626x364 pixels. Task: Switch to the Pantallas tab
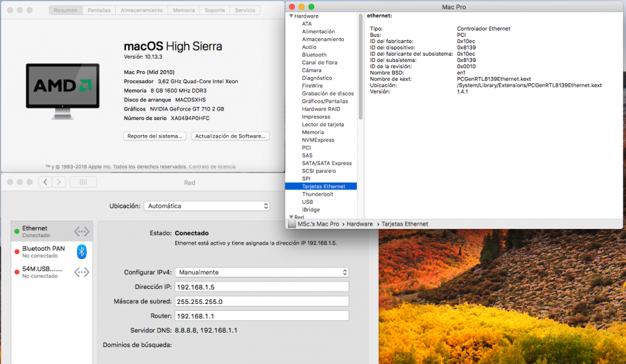tap(99, 10)
